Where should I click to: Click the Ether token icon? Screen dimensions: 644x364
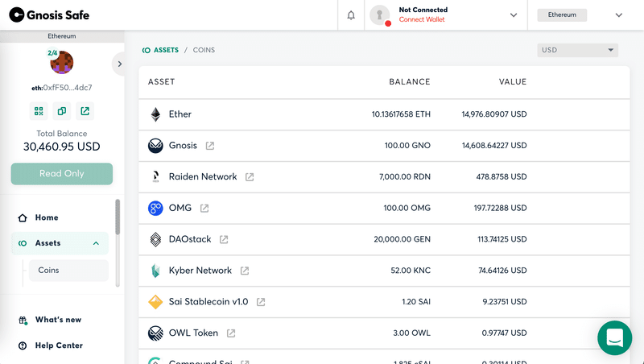coord(155,114)
